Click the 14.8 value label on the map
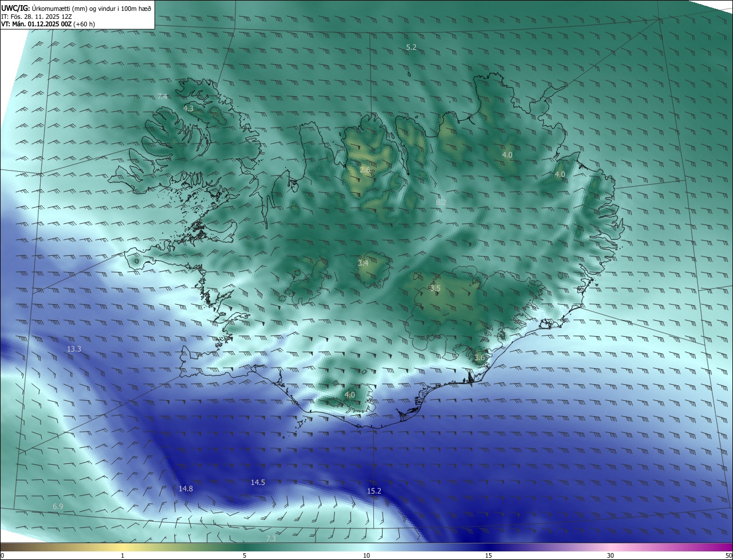The image size is (733, 560). click(x=186, y=489)
